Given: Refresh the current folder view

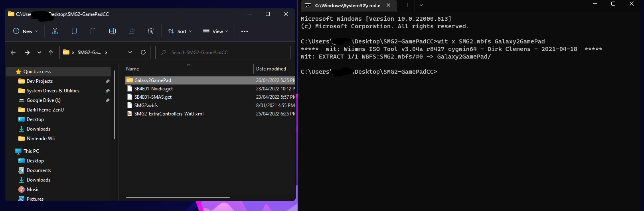Looking at the screenshot, I should (x=143, y=52).
